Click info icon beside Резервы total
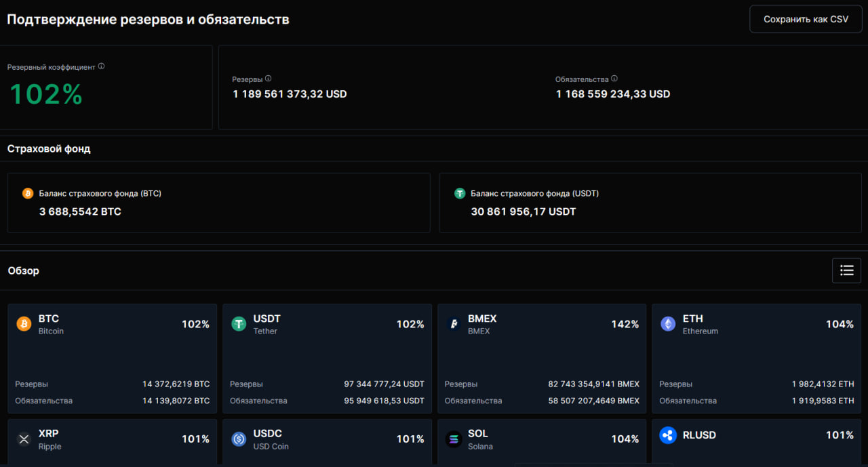The height and width of the screenshot is (467, 868). click(x=269, y=79)
